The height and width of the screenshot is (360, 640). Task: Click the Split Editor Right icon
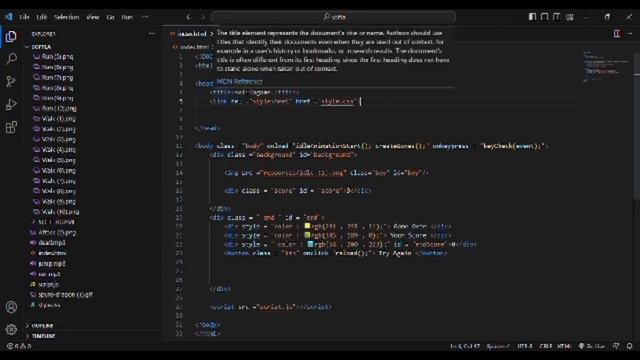coord(617,34)
